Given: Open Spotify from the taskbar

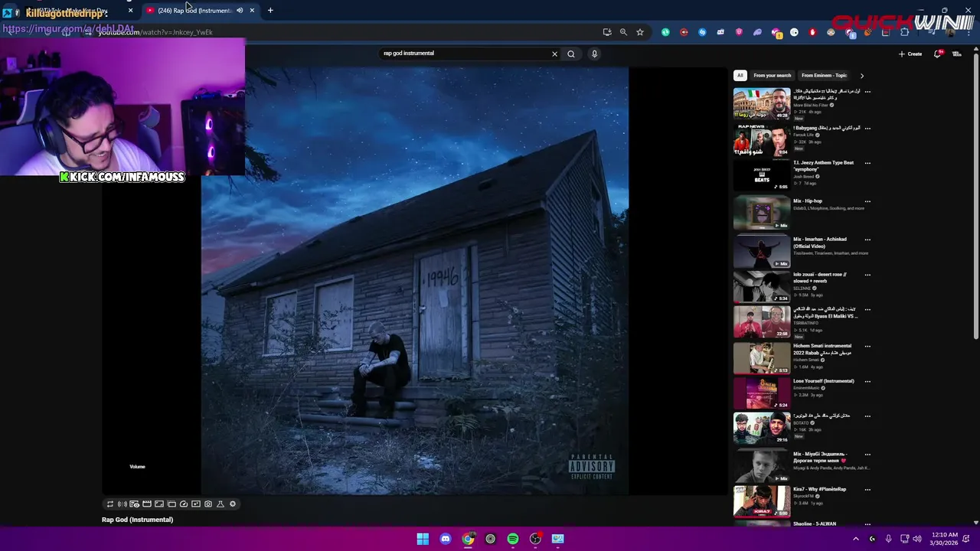Looking at the screenshot, I should 513,539.
